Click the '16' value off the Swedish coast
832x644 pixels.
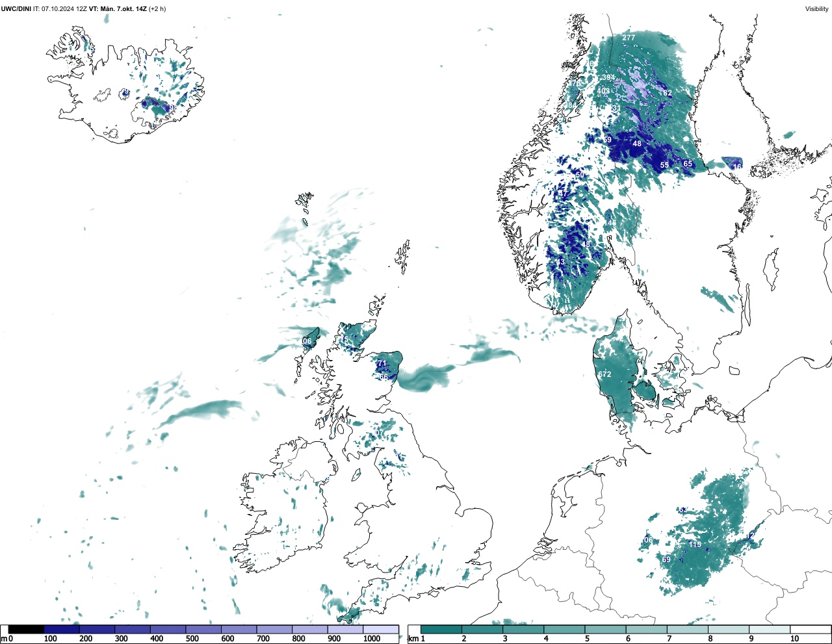(x=738, y=166)
